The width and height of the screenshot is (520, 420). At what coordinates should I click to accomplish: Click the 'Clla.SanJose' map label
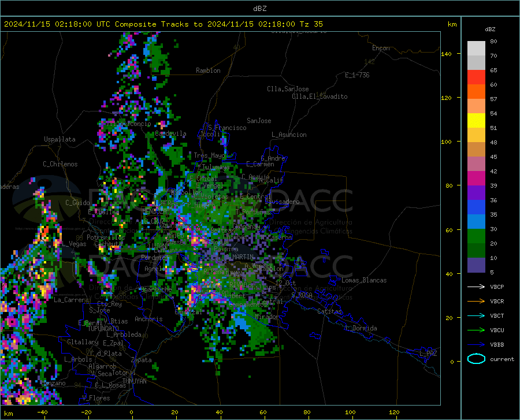pyautogui.click(x=288, y=89)
